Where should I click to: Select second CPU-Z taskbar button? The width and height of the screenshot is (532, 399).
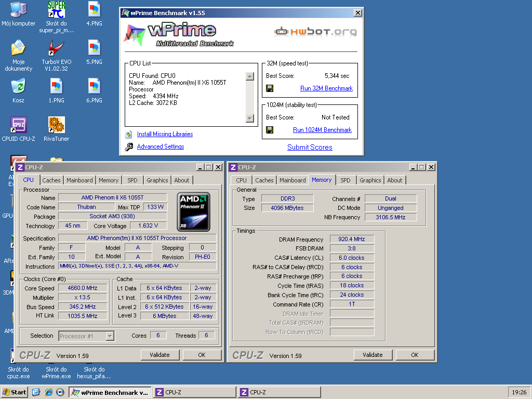[280, 392]
